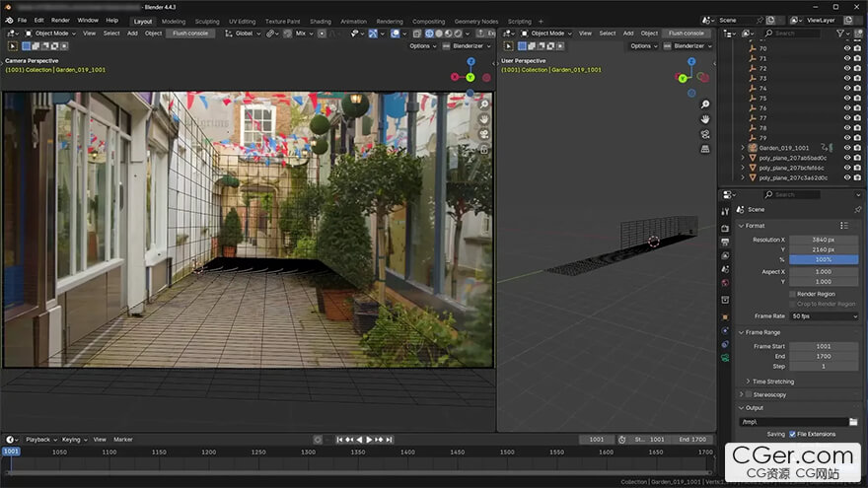This screenshot has width=868, height=488.
Task: Open Options dropdown in right viewport
Action: pyautogui.click(x=644, y=46)
